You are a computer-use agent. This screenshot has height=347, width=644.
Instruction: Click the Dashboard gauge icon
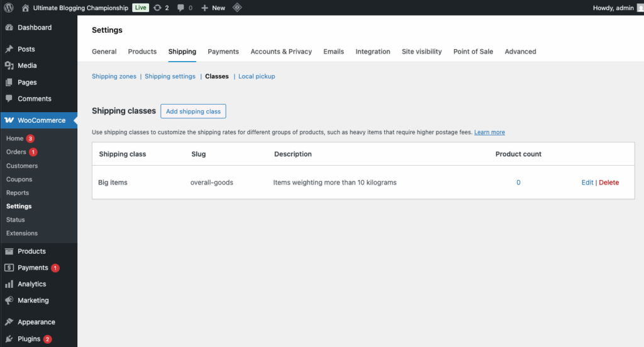9,28
